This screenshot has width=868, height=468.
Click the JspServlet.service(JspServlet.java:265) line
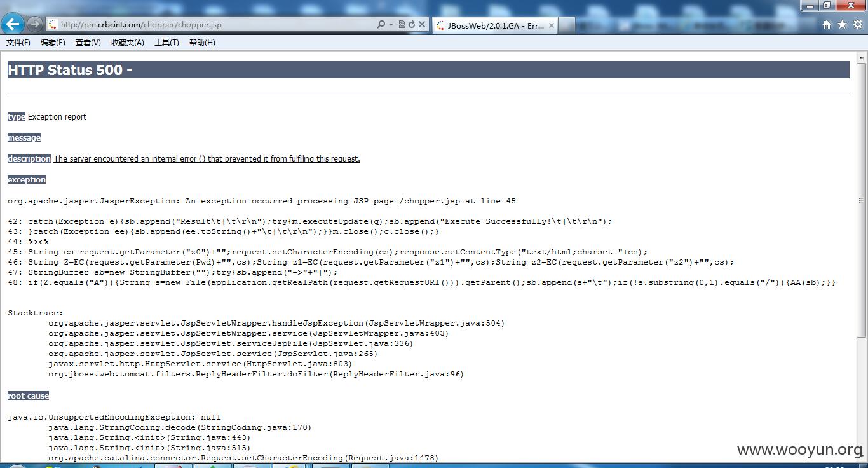click(213, 354)
